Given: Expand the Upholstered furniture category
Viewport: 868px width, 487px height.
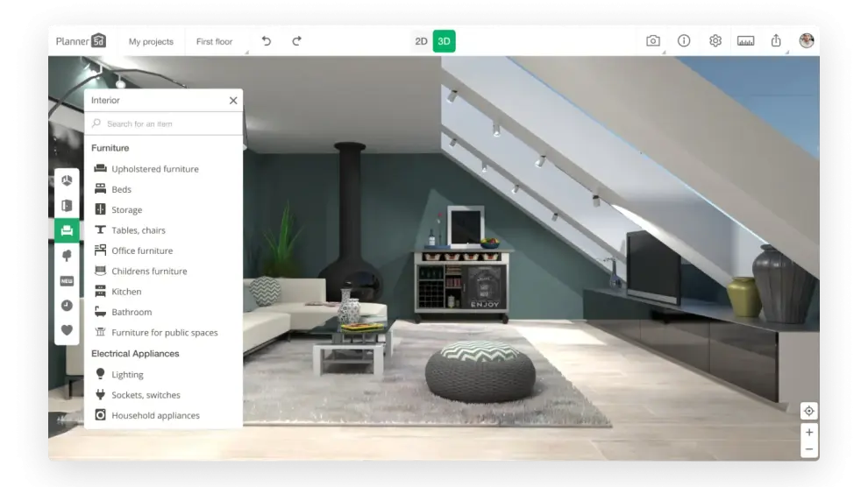Looking at the screenshot, I should 154,169.
